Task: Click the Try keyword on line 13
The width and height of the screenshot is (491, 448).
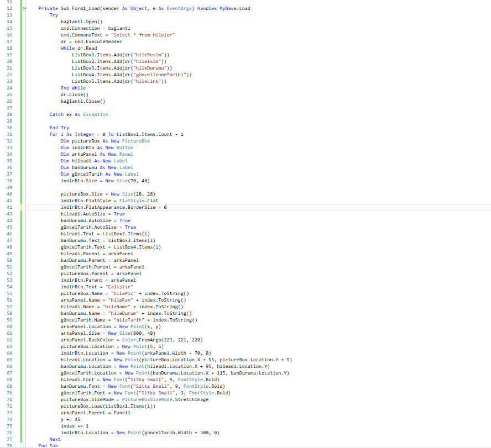Action: click(x=54, y=15)
